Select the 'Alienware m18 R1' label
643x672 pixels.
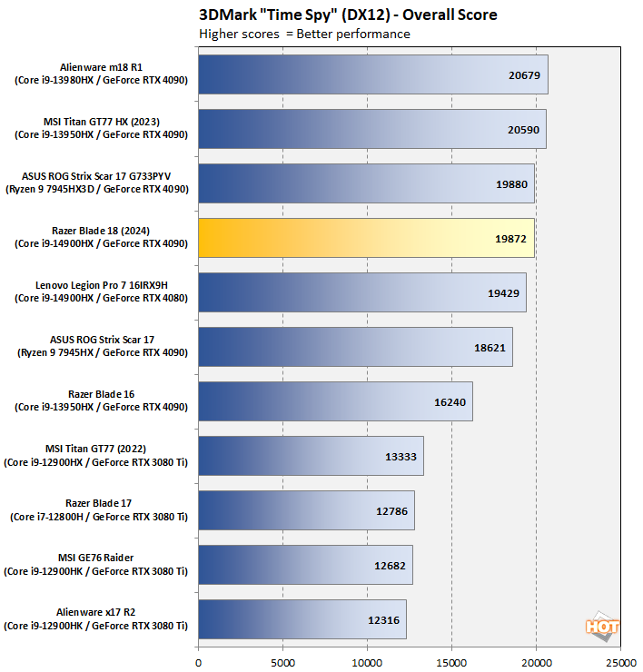[x=101, y=67]
